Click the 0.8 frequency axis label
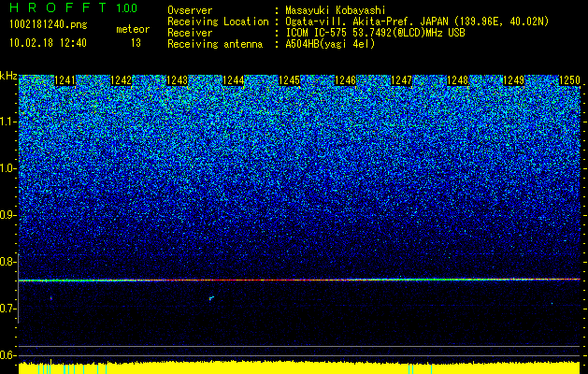The width and height of the screenshot is (588, 374). pyautogui.click(x=7, y=262)
